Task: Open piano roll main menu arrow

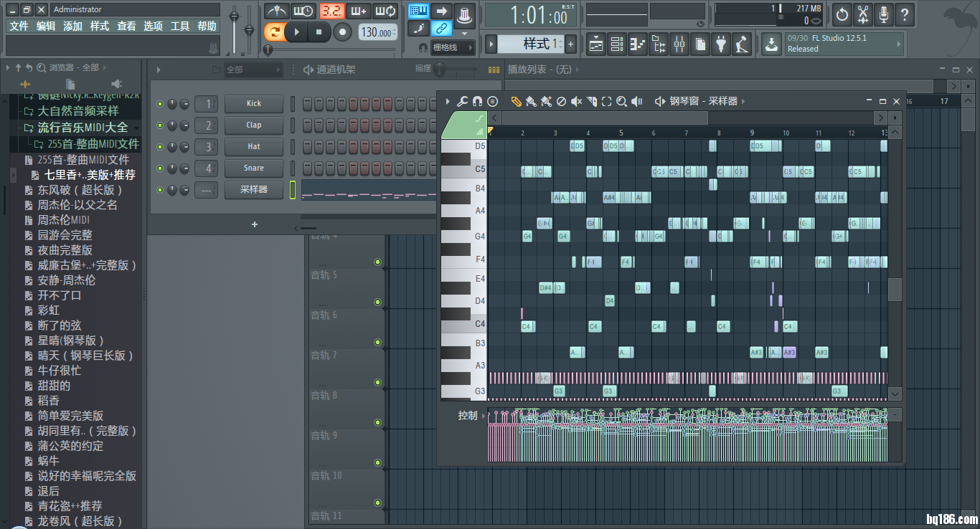Action: (448, 102)
